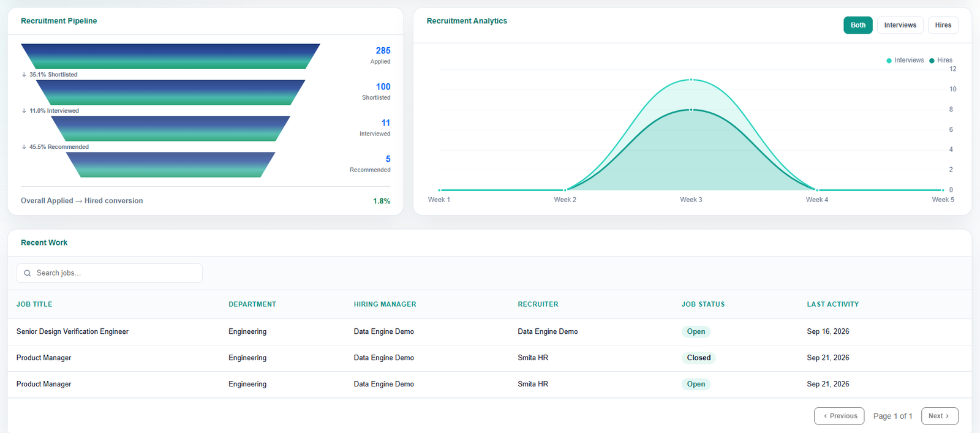The height and width of the screenshot is (433, 980).
Task: Switch analytics to Hires view
Action: pyautogui.click(x=943, y=25)
